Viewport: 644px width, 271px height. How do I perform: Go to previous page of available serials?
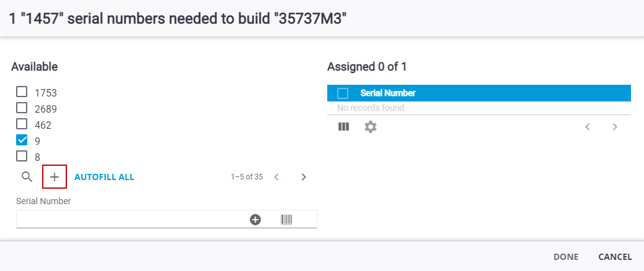pos(276,177)
